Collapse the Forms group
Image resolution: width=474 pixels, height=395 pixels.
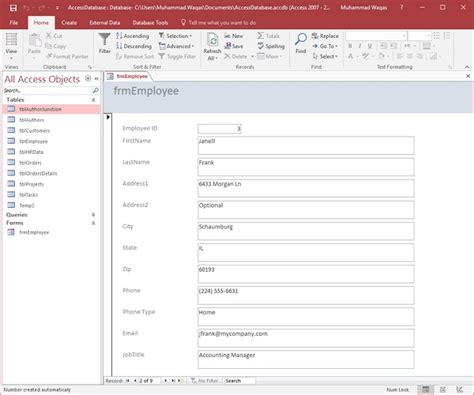pyautogui.click(x=93, y=223)
